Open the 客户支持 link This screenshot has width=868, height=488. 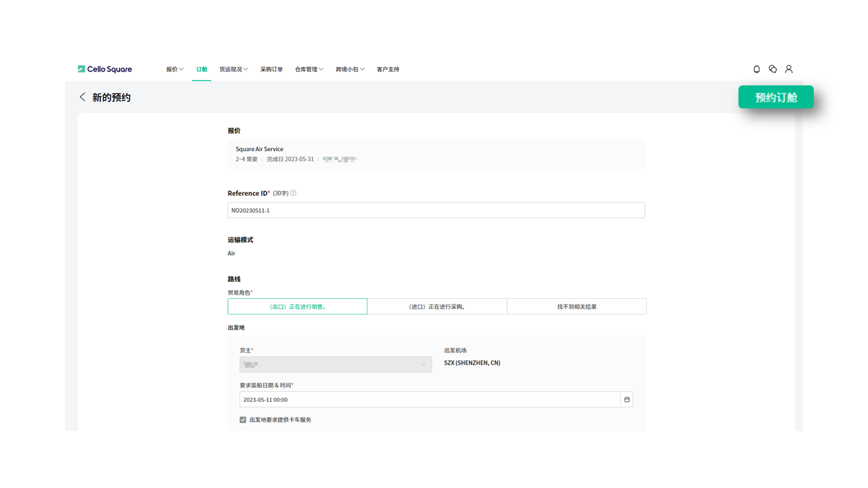388,69
